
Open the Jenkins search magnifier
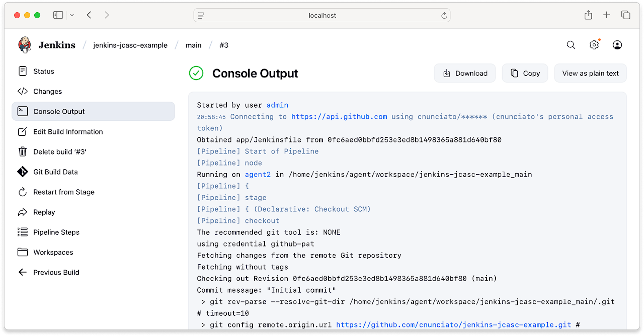pyautogui.click(x=571, y=45)
